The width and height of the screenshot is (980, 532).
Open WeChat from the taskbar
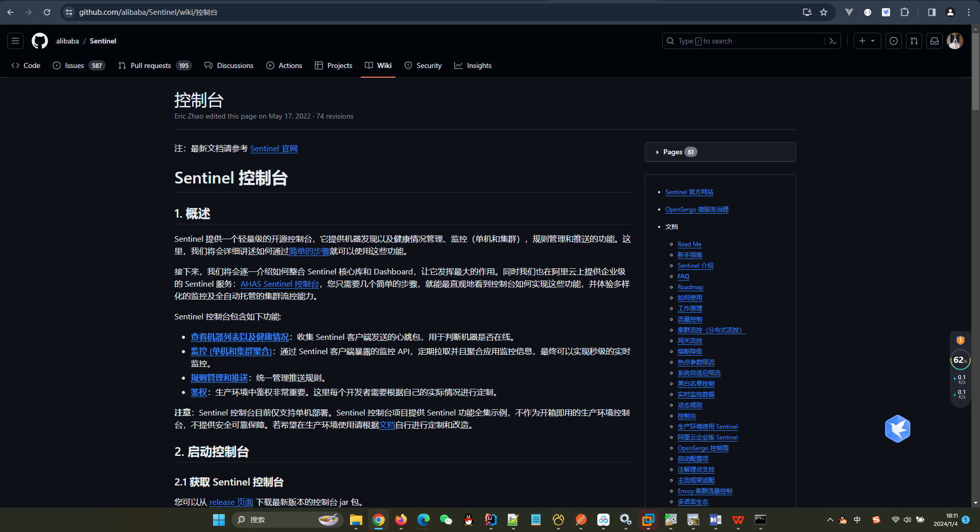(x=446, y=520)
